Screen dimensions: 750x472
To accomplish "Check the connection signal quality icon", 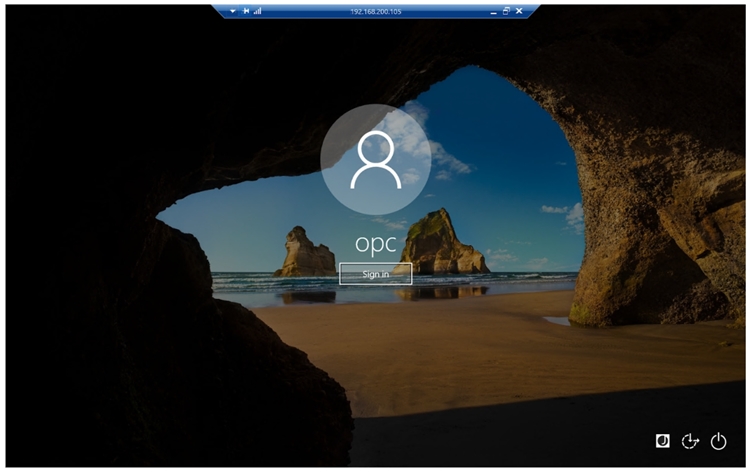I will [x=258, y=10].
